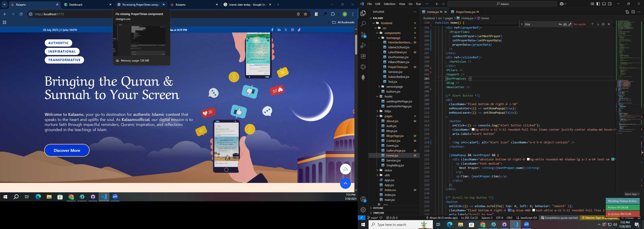Image resolution: width=644 pixels, height=229 pixels.
Task: Open Manage gear in VS Code activity bar
Action: click(x=363, y=210)
